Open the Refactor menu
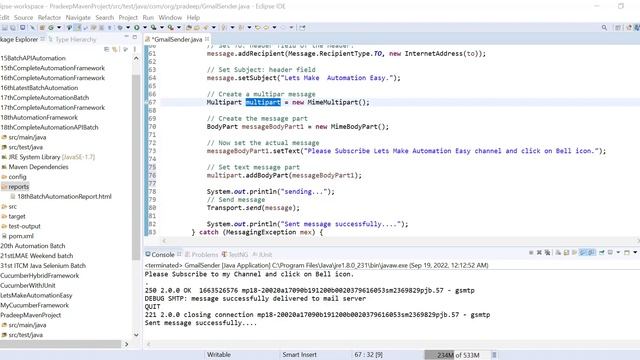 click(49, 18)
